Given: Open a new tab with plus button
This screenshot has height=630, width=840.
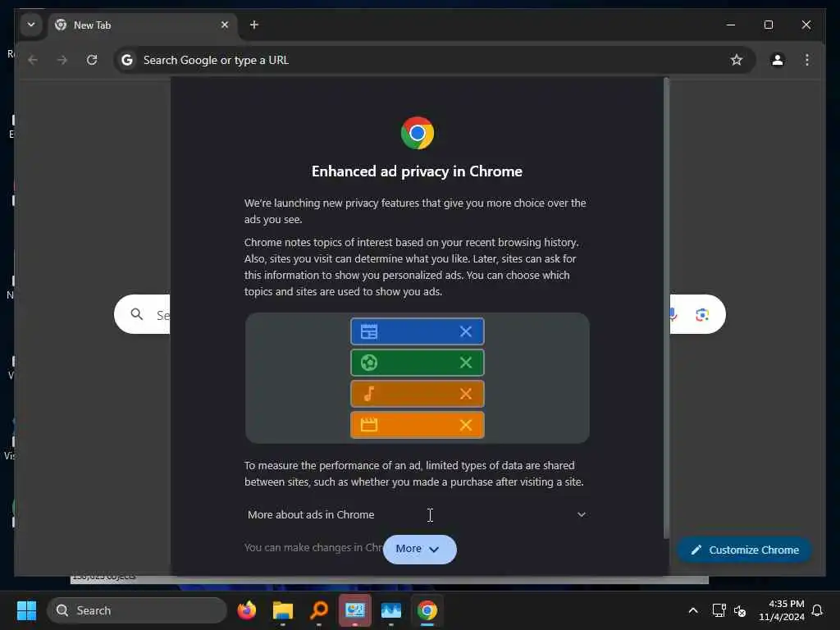Looking at the screenshot, I should pyautogui.click(x=254, y=25).
